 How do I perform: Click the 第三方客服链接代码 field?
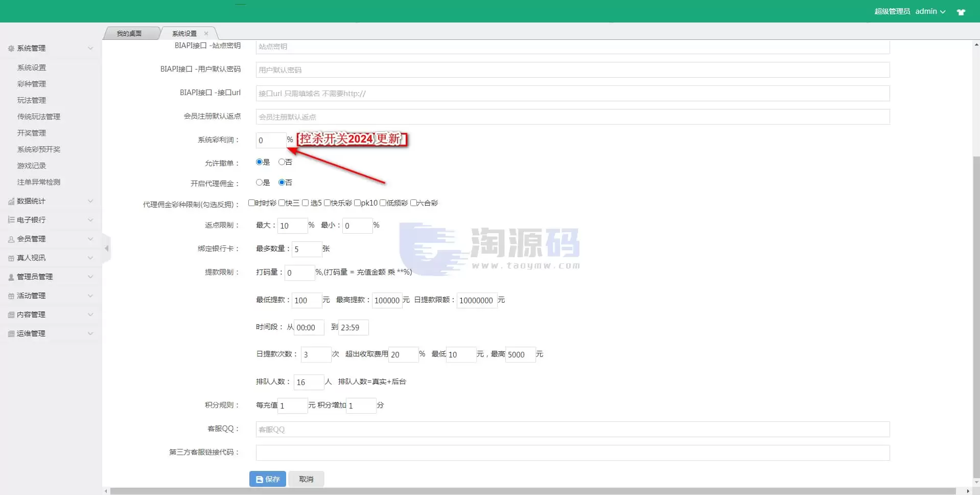573,453
